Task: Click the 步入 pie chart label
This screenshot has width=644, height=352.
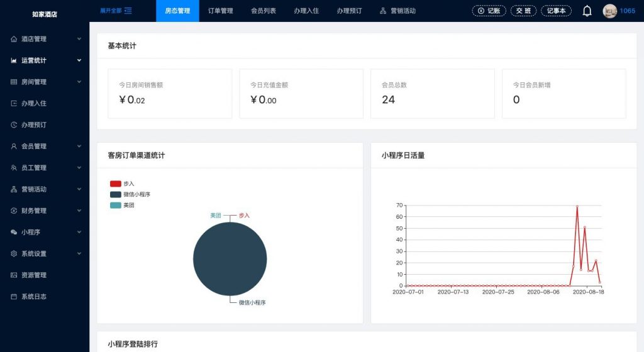Action: click(244, 216)
